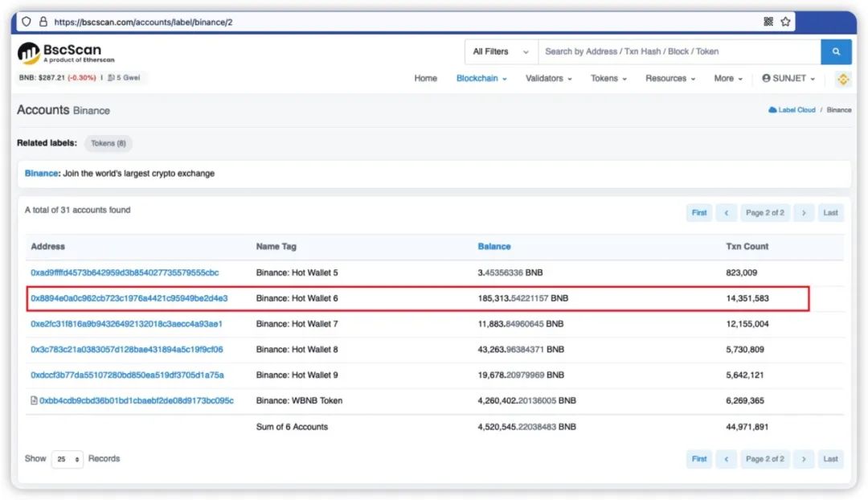The width and height of the screenshot is (868, 500).
Task: Go to previous page using bottom chevron
Action: pyautogui.click(x=727, y=459)
